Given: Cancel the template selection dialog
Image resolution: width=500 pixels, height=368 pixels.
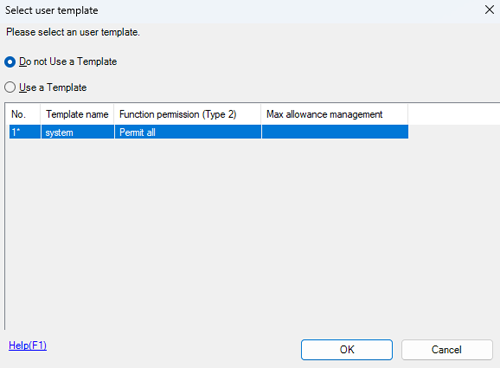Looking at the screenshot, I should (447, 349).
